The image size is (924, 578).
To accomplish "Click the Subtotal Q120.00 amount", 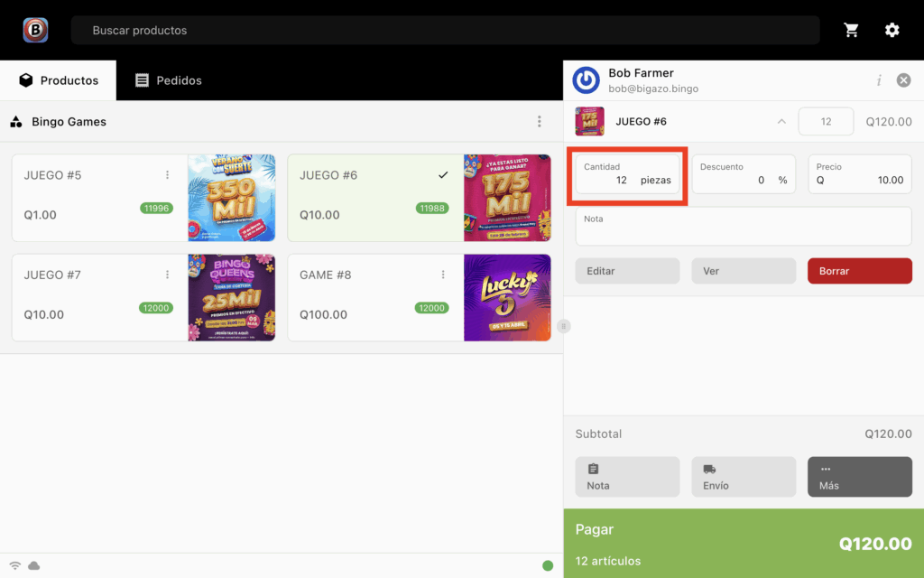I will (888, 434).
